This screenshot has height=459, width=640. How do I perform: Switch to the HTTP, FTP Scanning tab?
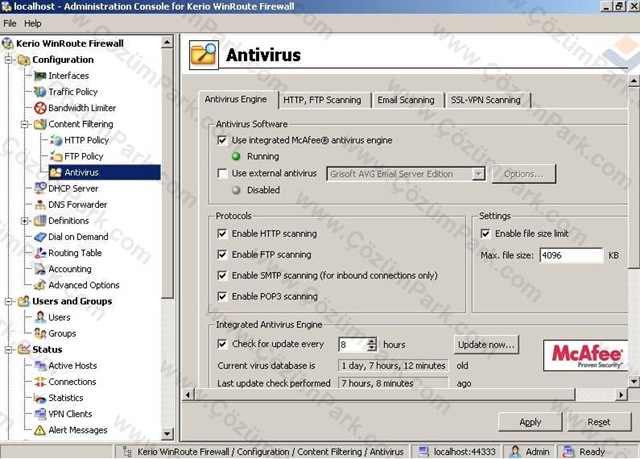coord(322,100)
